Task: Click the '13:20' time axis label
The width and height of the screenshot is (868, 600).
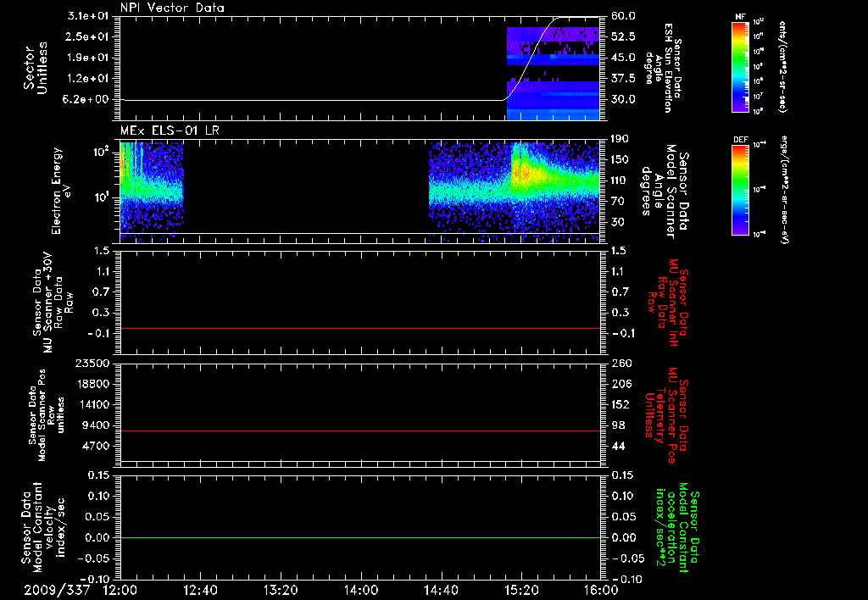Action: pyautogui.click(x=281, y=590)
